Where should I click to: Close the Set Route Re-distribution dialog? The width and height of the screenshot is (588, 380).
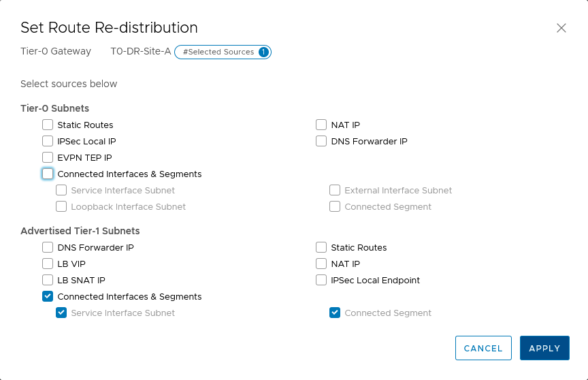[x=561, y=28]
